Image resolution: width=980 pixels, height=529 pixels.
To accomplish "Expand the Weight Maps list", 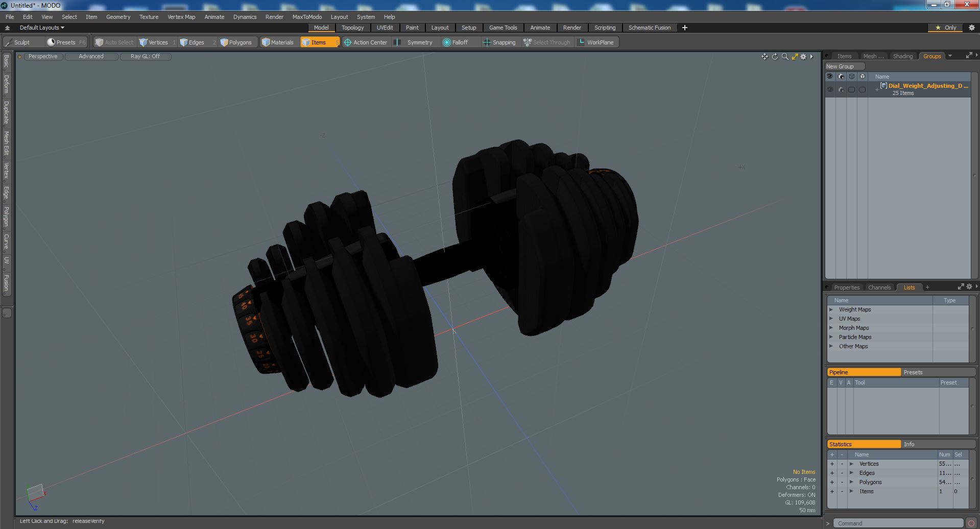I will (831, 309).
